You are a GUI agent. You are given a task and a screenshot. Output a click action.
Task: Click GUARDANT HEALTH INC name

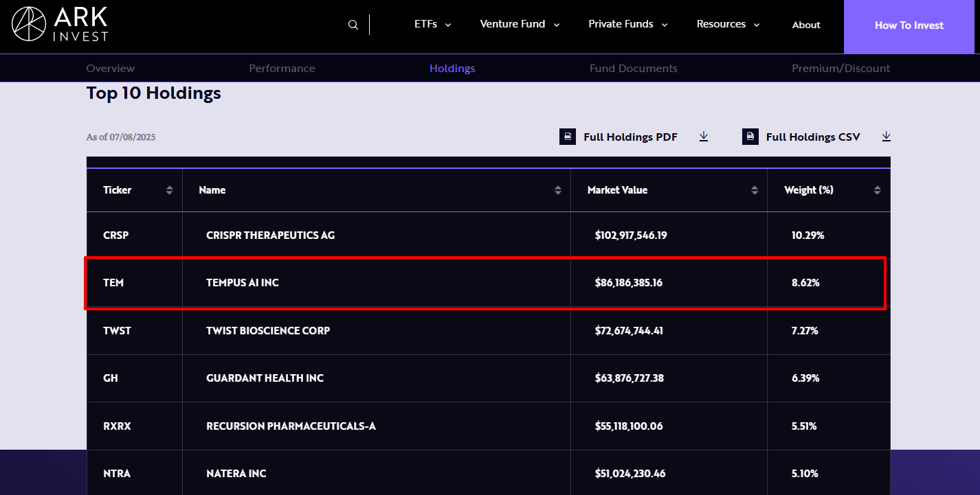point(265,378)
